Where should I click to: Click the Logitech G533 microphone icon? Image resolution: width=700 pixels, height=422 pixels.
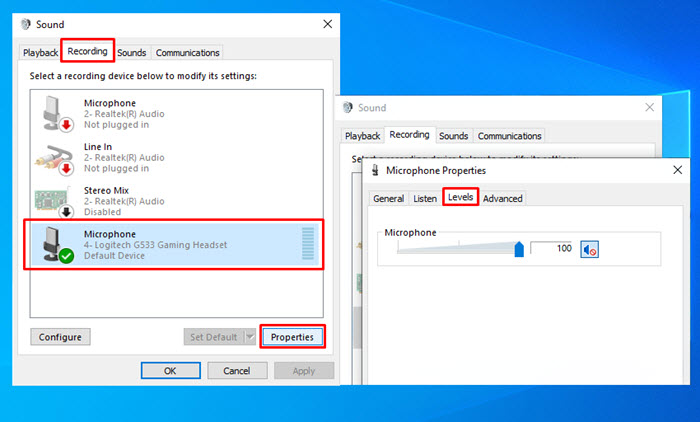point(57,245)
